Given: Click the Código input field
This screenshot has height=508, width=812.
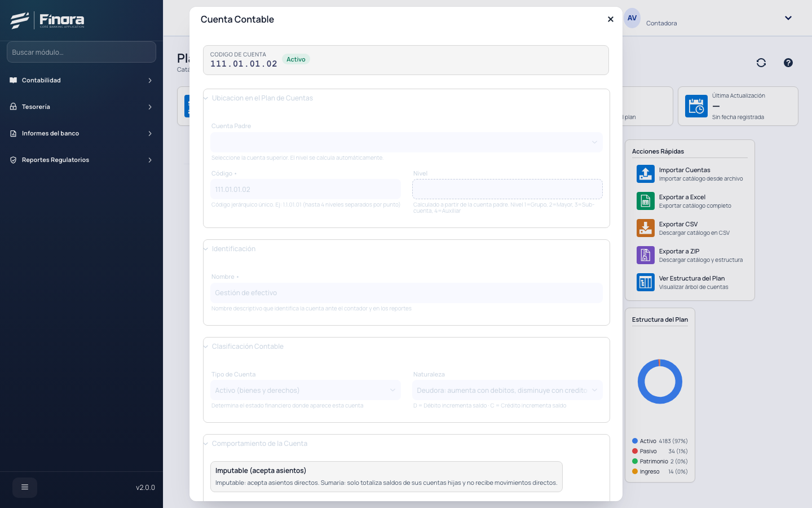Looking at the screenshot, I should [x=306, y=189].
